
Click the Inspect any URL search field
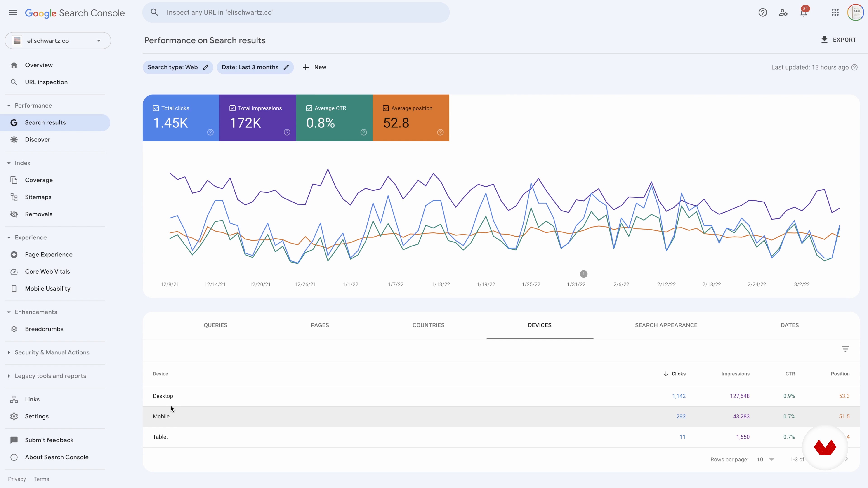(x=295, y=12)
